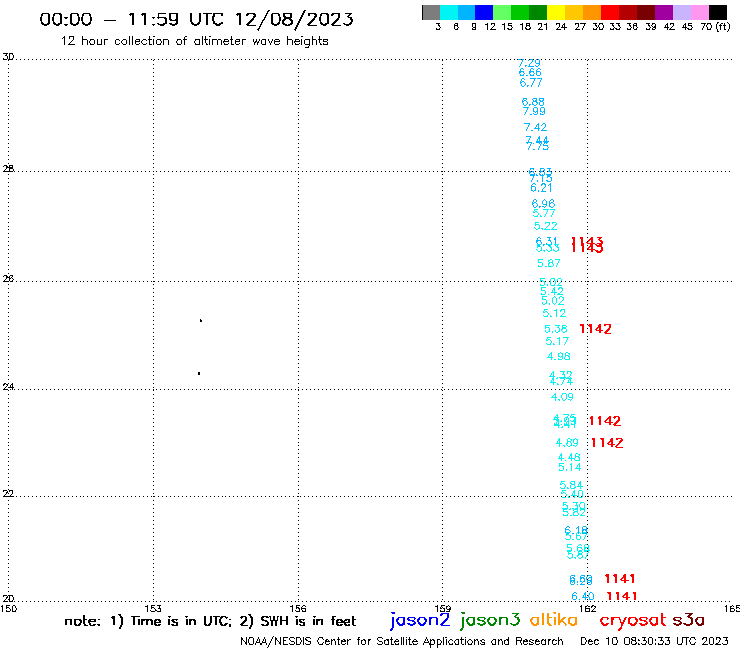The height and width of the screenshot is (650, 740).
Task: Click the 153 longitude axis label
Action: [x=153, y=608]
